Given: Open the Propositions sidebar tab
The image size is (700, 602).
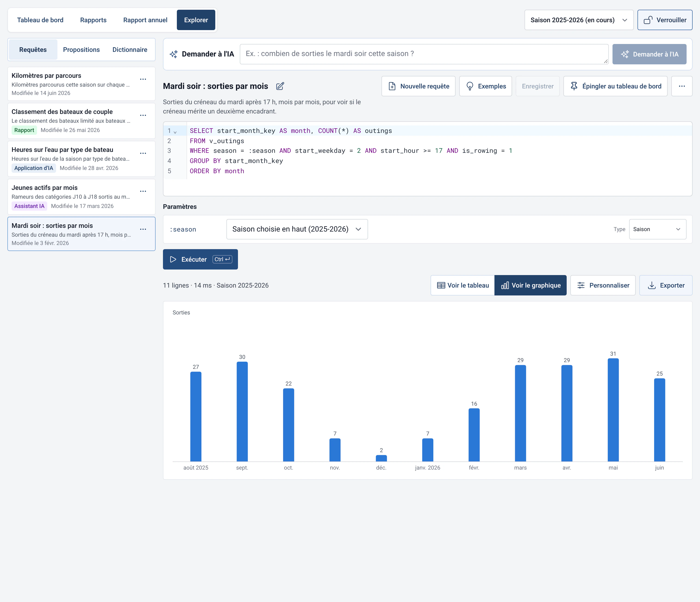Looking at the screenshot, I should click(x=81, y=50).
